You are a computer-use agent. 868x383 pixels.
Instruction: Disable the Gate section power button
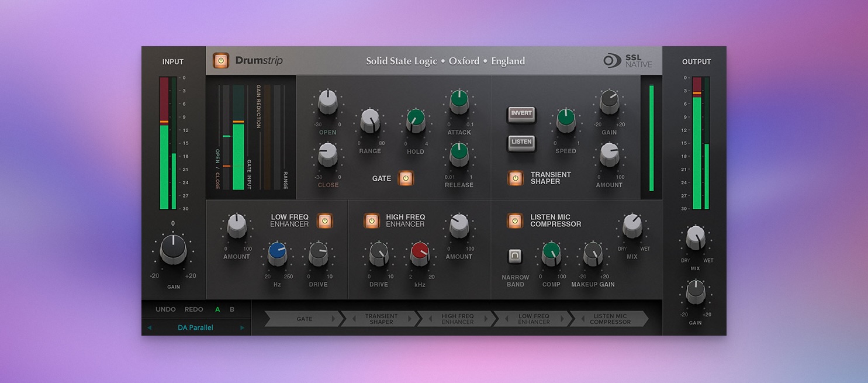coord(406,178)
